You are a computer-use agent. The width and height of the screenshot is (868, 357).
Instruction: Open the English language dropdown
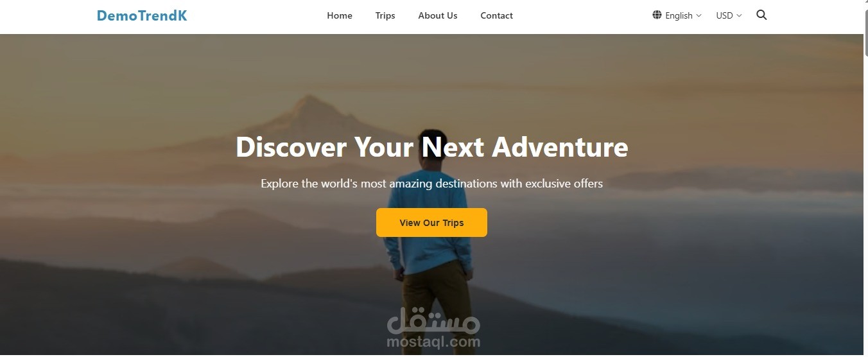(x=677, y=15)
